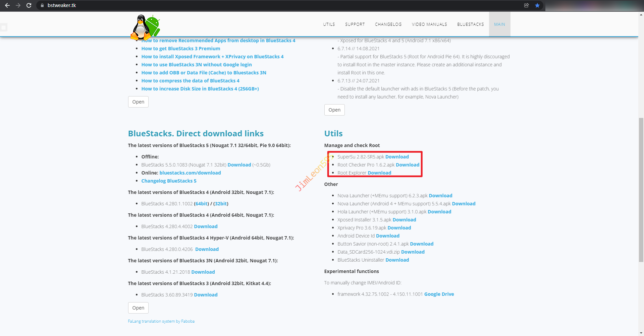Open the bluestacks.com/download link
Image resolution: width=644 pixels, height=336 pixels.
[190, 173]
